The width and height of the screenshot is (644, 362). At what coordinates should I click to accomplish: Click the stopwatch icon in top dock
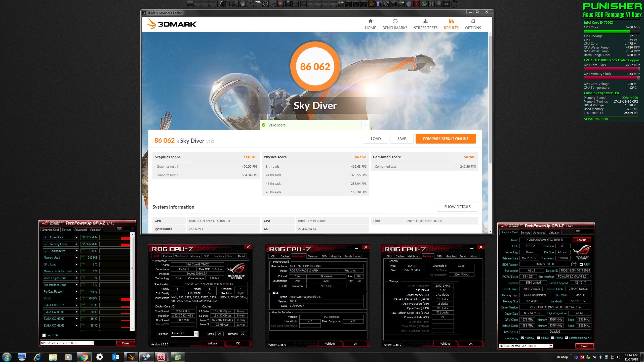(x=454, y=4)
